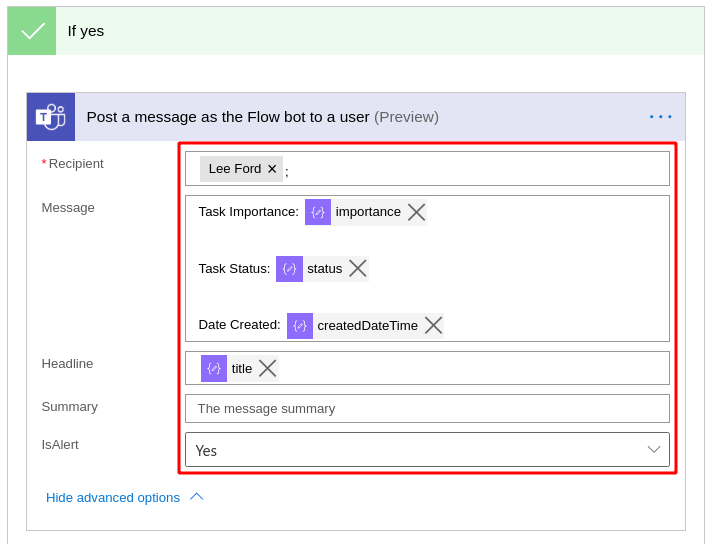Click into the Summary input field
This screenshot has height=544, width=714.
pyautogui.click(x=427, y=409)
